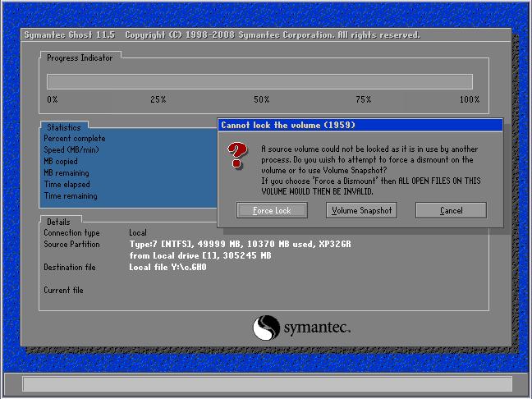Click the Force Lock button
The height and width of the screenshot is (399, 532).
click(x=272, y=210)
